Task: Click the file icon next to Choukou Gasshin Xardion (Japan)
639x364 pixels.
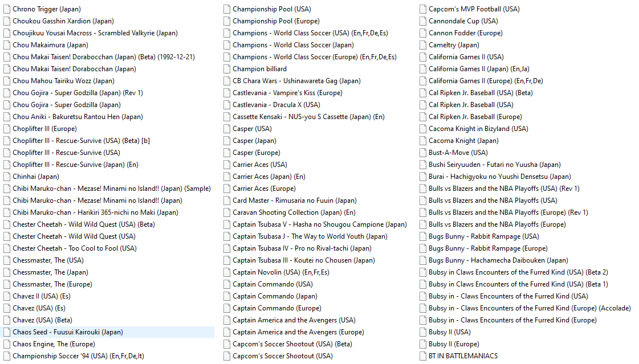Action: pos(6,21)
